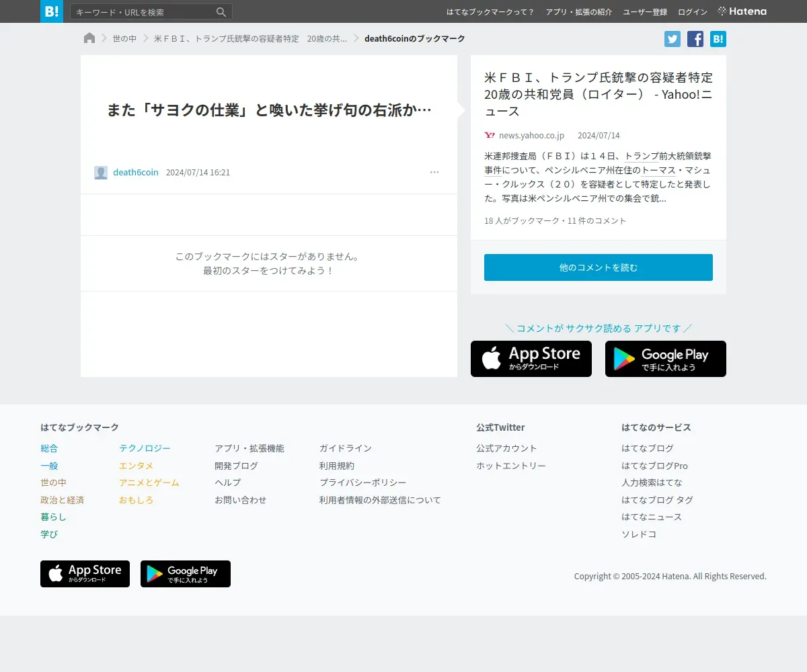This screenshot has height=672, width=807.
Task: Open 一般 category in footer
Action: 49,466
